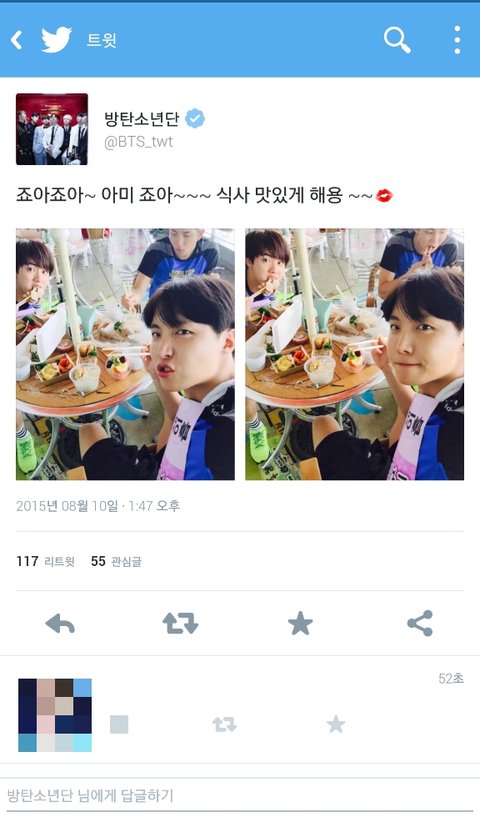480x822 pixels.
Task: View the right attached photo
Action: coord(354,354)
